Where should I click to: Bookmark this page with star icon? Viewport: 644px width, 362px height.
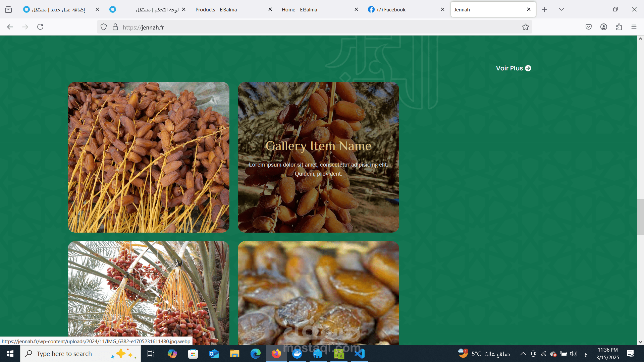(525, 27)
